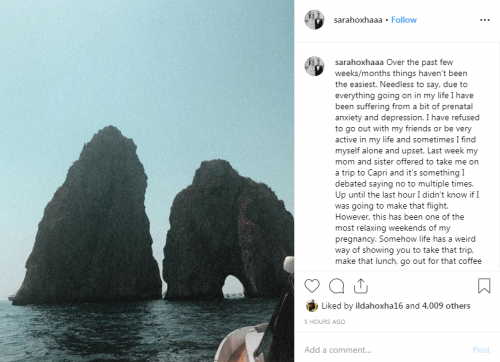Click the caption text about the Capri trip

click(x=408, y=161)
